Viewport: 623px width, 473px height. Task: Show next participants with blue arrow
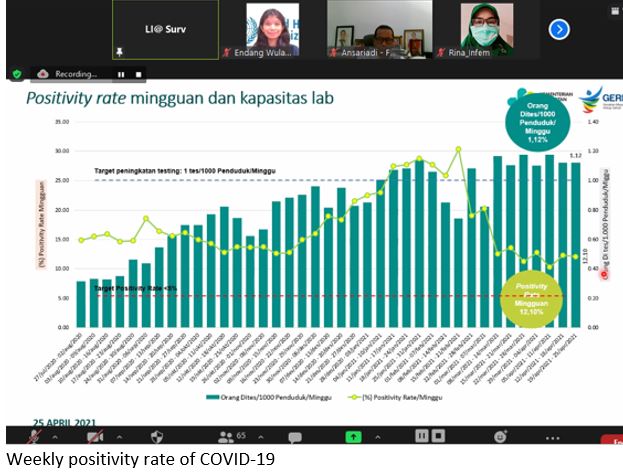[x=558, y=29]
